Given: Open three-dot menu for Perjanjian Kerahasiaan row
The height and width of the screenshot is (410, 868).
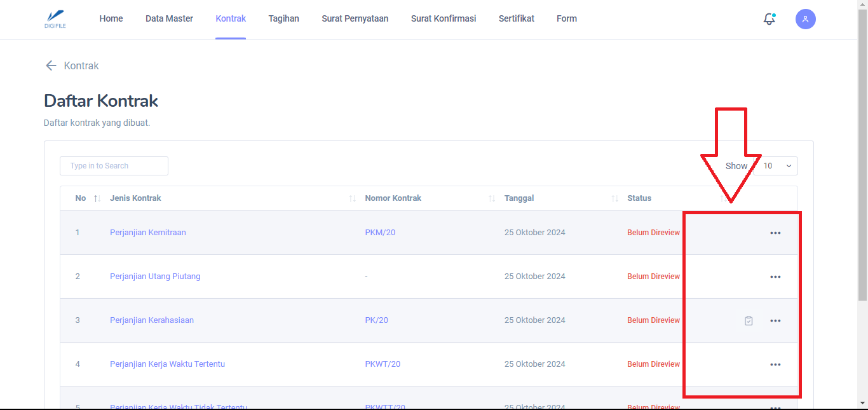Looking at the screenshot, I should 775,320.
